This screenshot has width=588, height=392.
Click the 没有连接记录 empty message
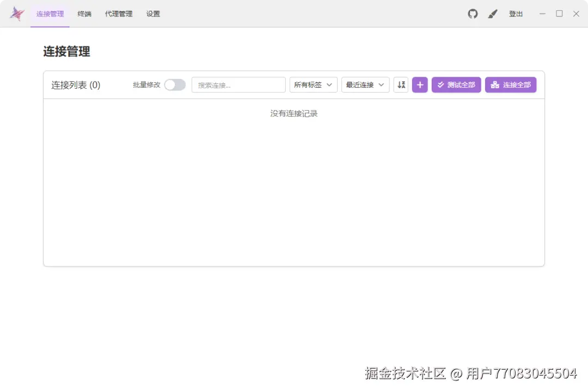pyautogui.click(x=294, y=113)
